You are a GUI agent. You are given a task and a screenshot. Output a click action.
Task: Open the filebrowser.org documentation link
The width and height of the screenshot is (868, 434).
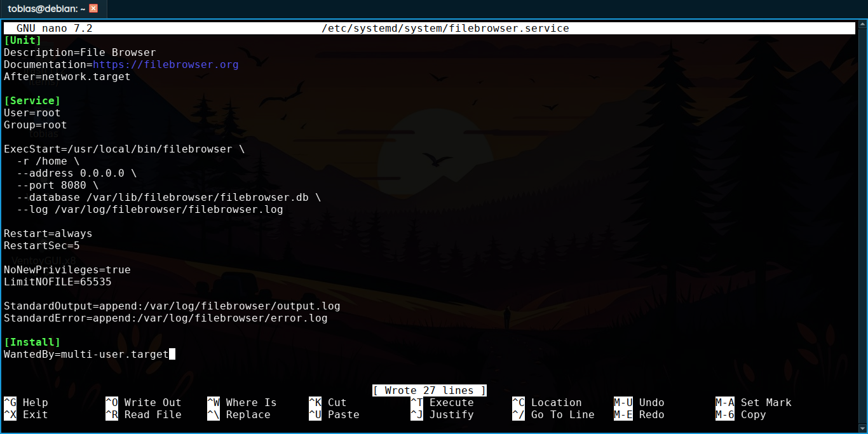coord(165,65)
